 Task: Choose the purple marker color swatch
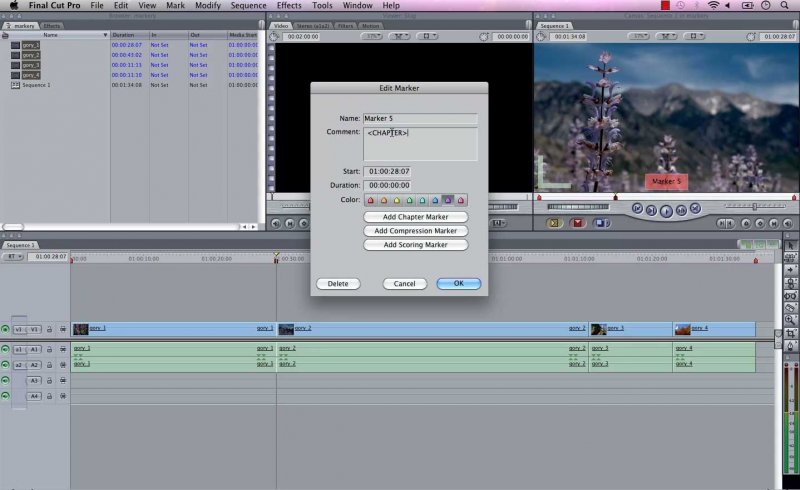pyautogui.click(x=448, y=200)
